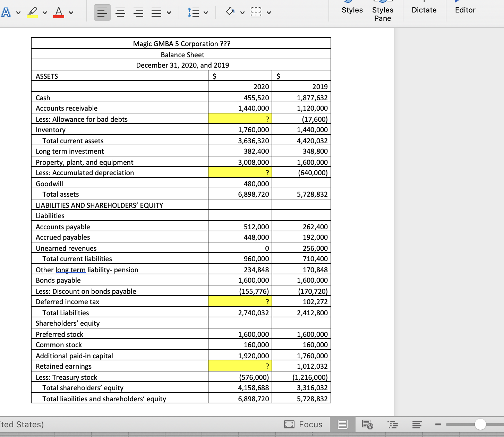Open the Editor
The width and height of the screenshot is (504, 437).
(465, 10)
